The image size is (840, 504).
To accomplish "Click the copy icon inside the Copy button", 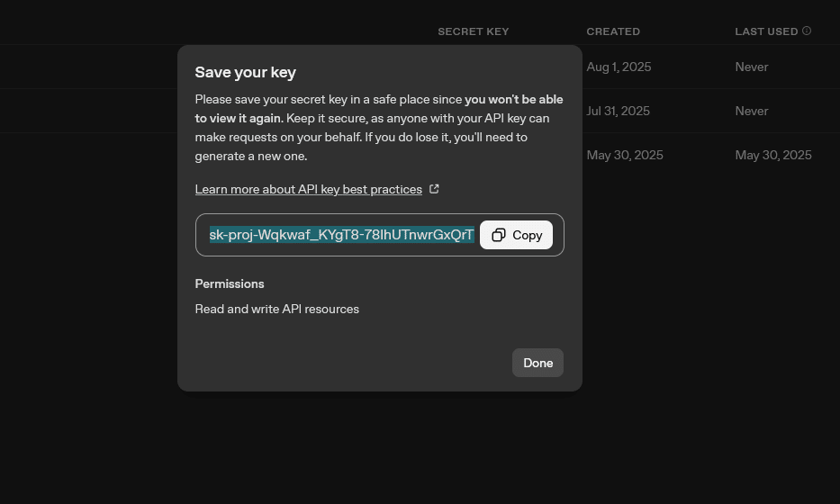I will pos(498,235).
